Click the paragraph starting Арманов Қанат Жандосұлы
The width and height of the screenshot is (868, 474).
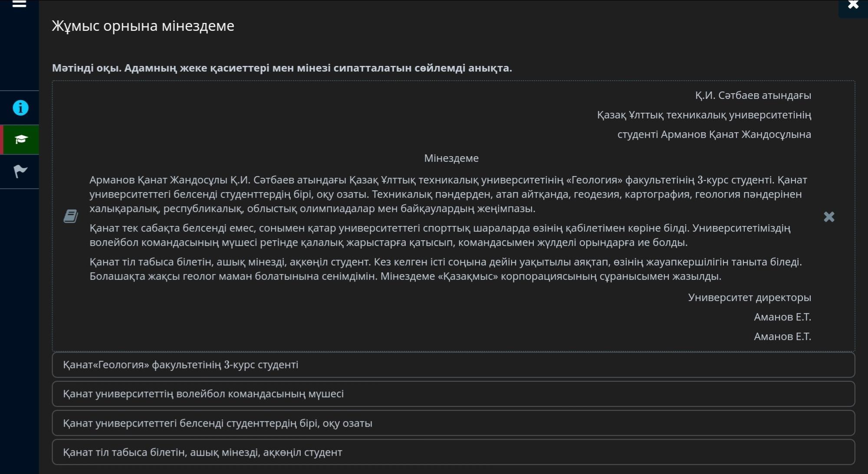(x=448, y=194)
